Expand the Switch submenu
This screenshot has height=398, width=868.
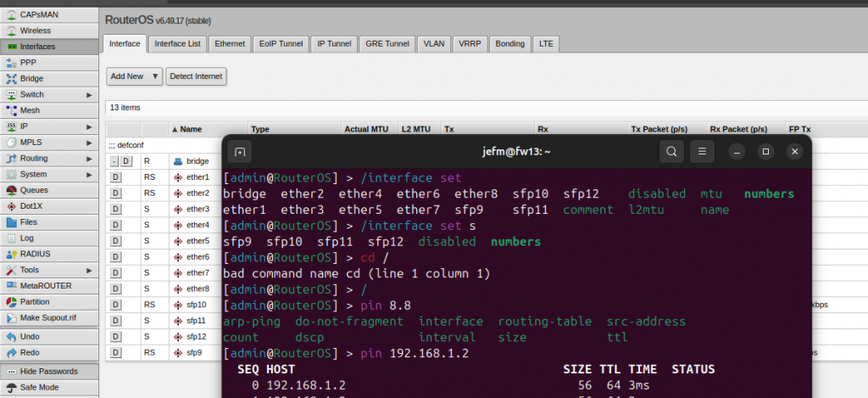pyautogui.click(x=89, y=95)
